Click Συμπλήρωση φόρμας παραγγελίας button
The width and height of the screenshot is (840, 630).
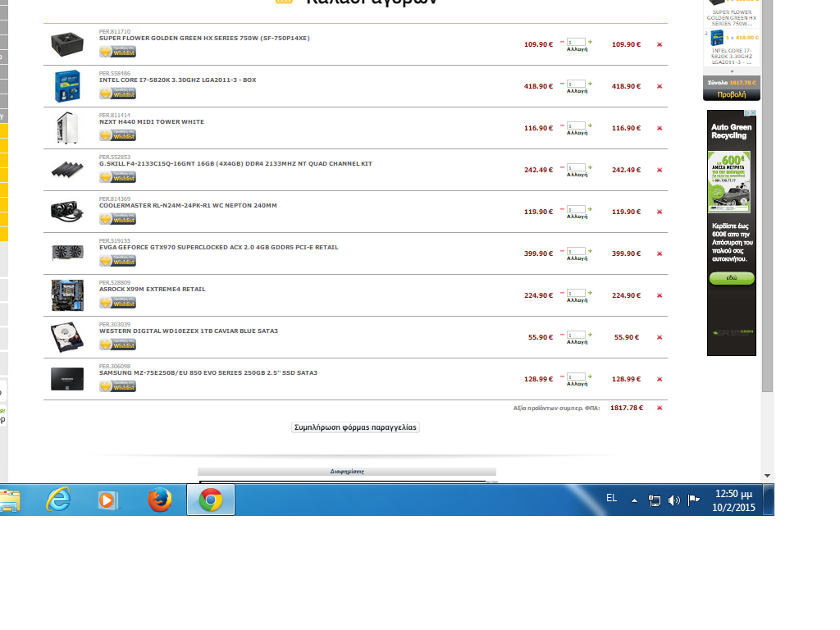[355, 427]
